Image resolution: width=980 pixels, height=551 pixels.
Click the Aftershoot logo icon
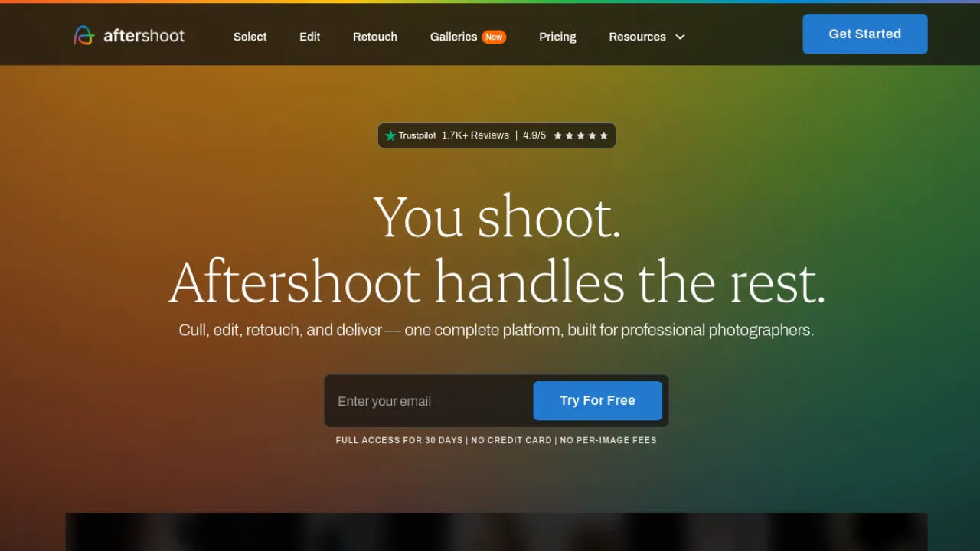pos(84,35)
